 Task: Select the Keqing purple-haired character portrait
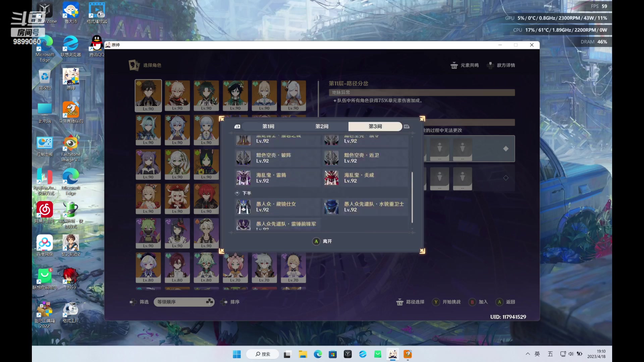coord(148,165)
